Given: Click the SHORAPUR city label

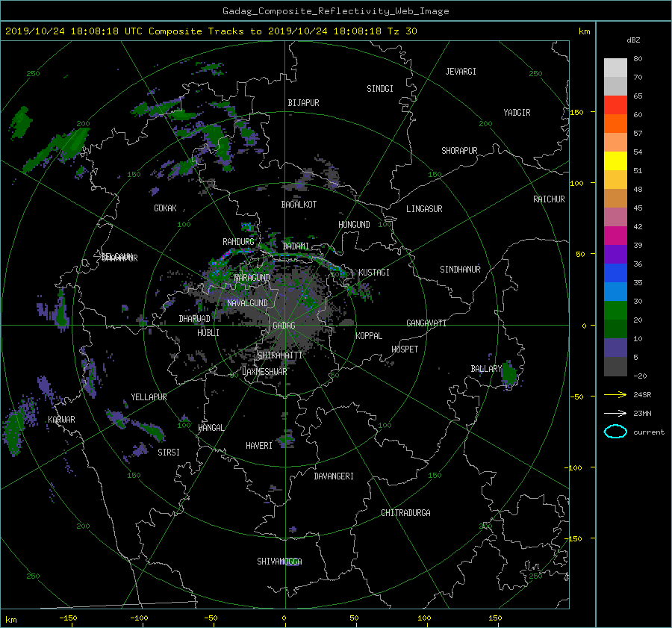Looking at the screenshot, I should [459, 150].
